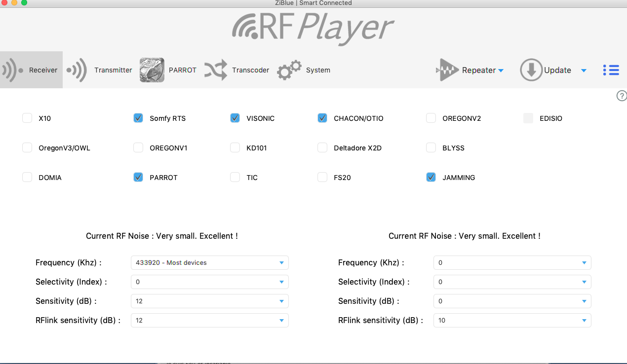Expand the Update dropdown arrow

[584, 71]
